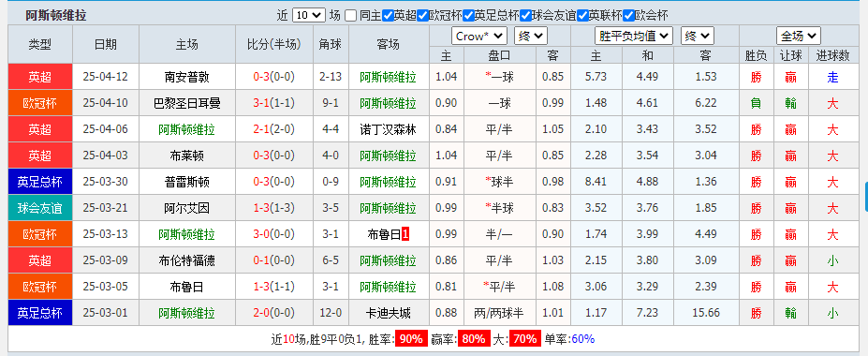Click the green 小 result on 25-03-09 row
Viewport: 868px width, 356px height.
pos(832,260)
